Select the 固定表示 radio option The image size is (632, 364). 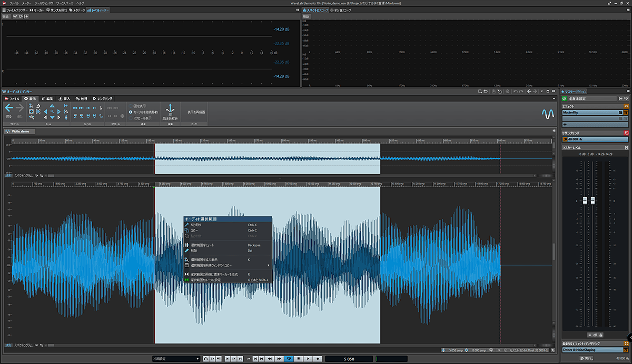coord(138,106)
